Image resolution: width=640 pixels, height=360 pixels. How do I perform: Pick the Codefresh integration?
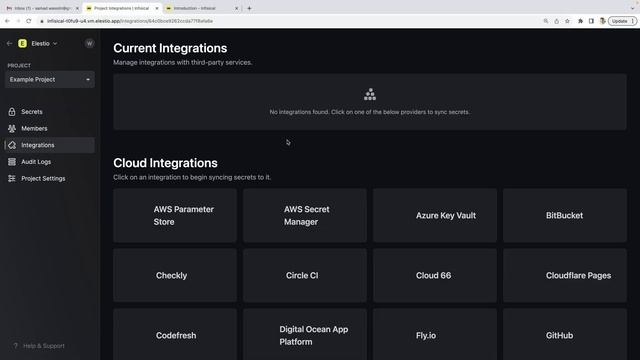175,334
